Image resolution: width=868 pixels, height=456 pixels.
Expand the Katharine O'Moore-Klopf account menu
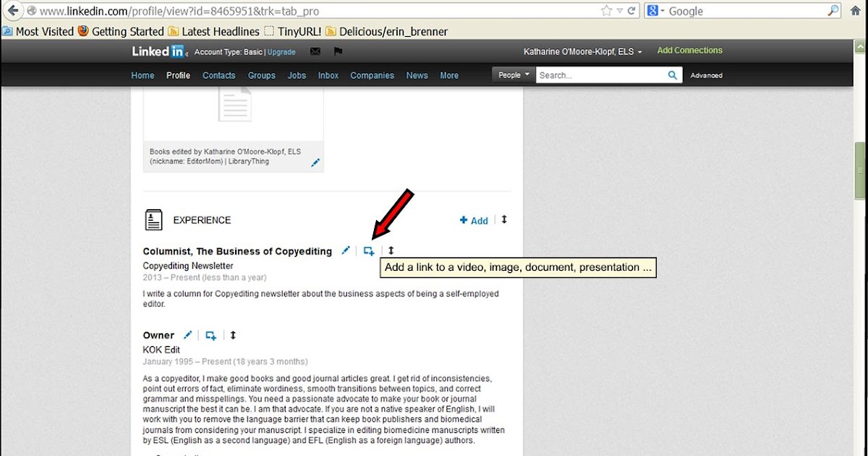click(x=582, y=51)
